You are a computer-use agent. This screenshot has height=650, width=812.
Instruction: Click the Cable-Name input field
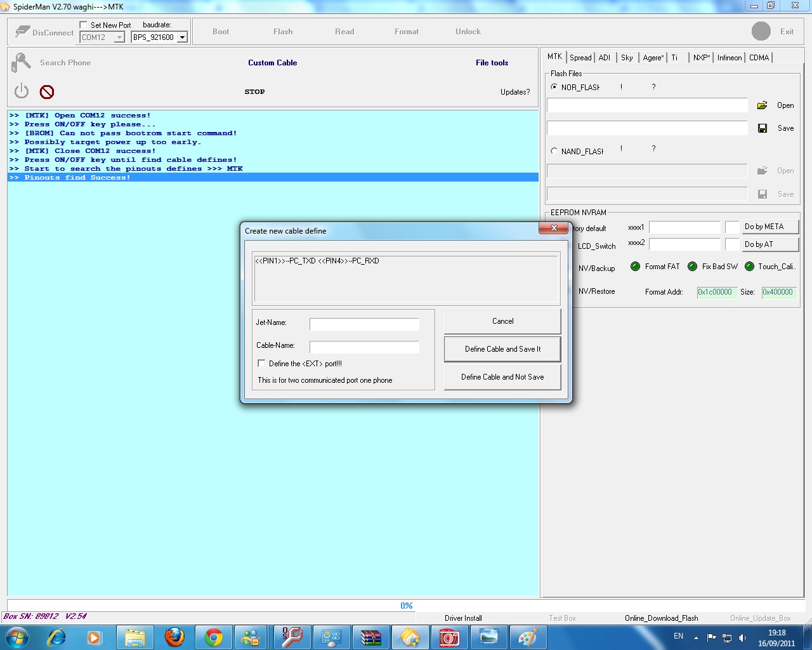364,347
